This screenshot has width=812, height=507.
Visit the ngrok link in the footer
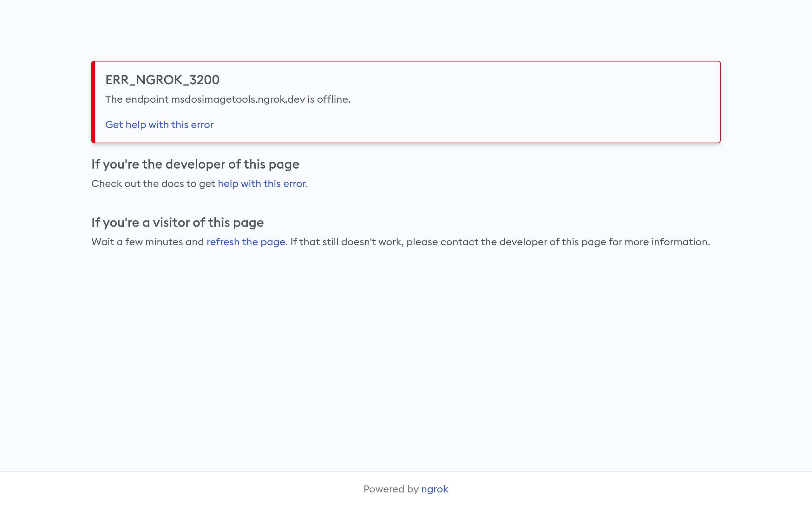435,489
